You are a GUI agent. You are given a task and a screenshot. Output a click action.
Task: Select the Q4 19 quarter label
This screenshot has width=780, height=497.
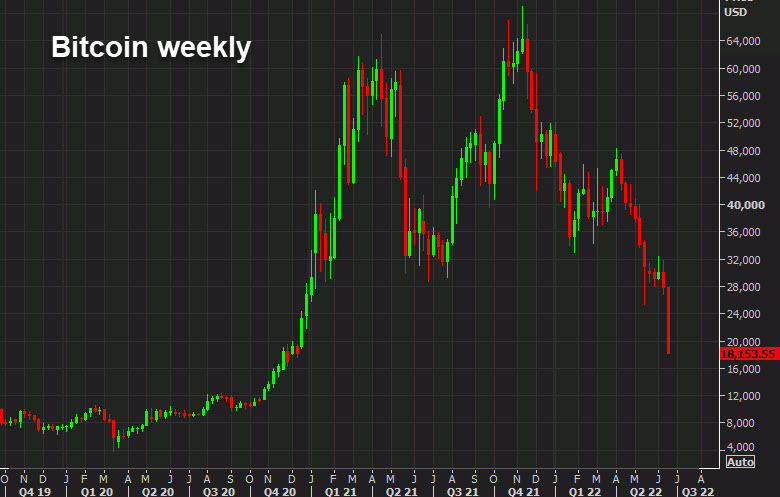click(35, 492)
